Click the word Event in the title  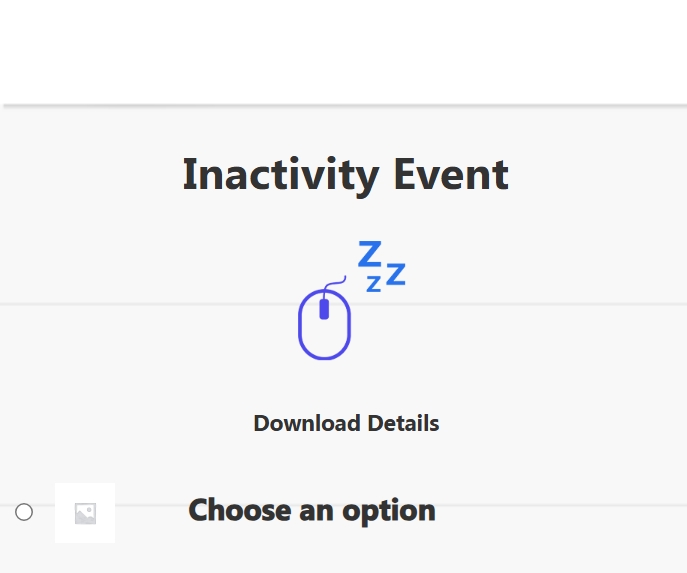[x=451, y=175]
